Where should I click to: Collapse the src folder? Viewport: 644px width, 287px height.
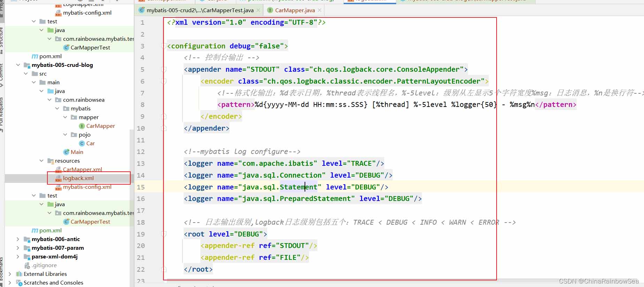point(26,74)
